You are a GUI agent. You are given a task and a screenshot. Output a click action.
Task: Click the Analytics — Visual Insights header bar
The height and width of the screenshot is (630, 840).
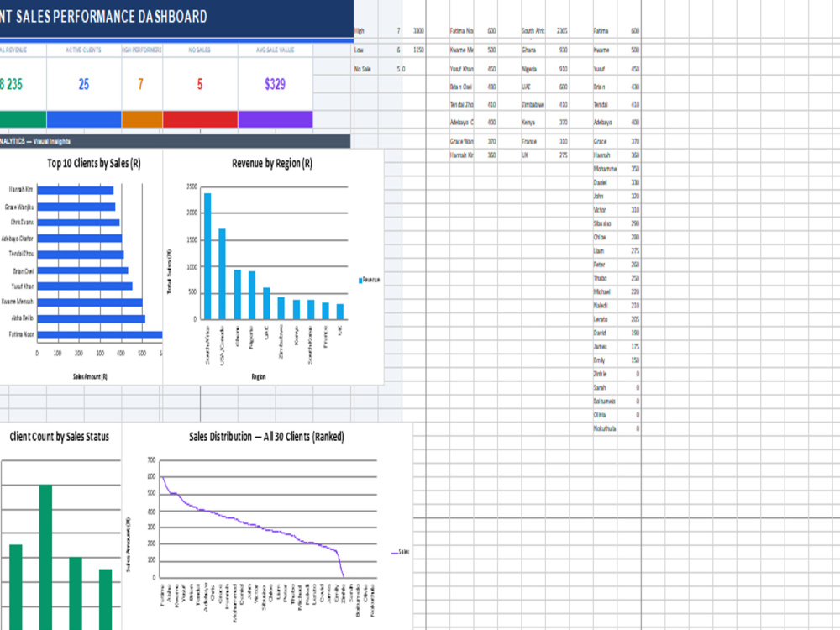click(176, 141)
